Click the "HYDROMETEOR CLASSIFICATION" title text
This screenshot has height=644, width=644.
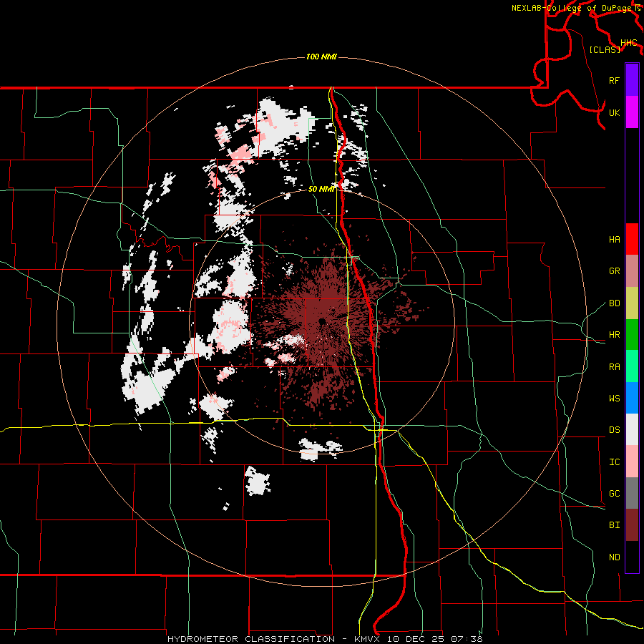point(251,639)
